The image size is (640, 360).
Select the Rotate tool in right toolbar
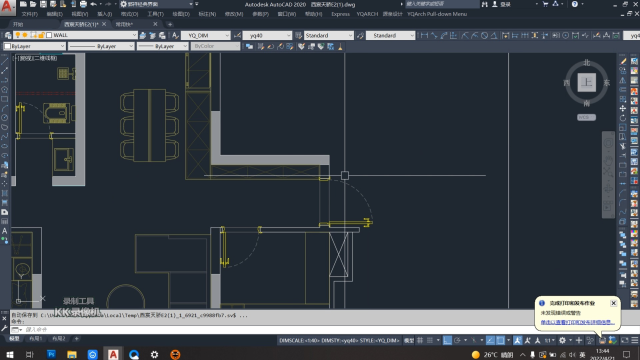622,118
